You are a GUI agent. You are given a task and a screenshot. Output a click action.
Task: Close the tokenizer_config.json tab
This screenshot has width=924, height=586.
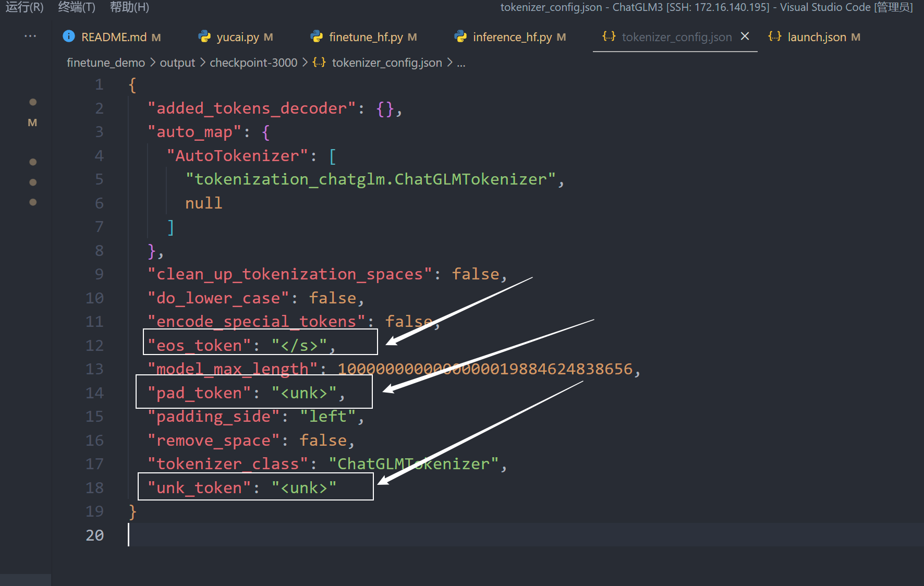point(745,36)
